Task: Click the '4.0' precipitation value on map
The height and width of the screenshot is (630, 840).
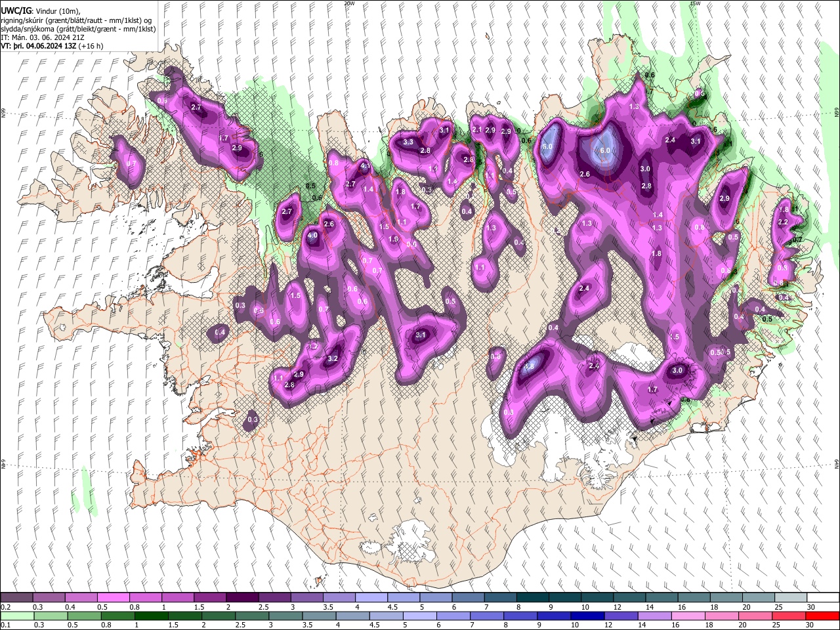Action: [x=312, y=236]
